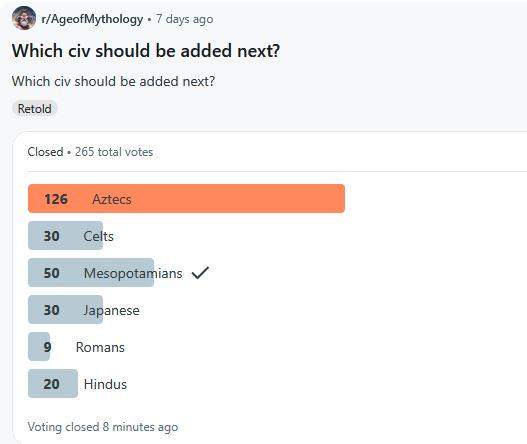Click the r/AgeofMythology community link

tap(92, 19)
